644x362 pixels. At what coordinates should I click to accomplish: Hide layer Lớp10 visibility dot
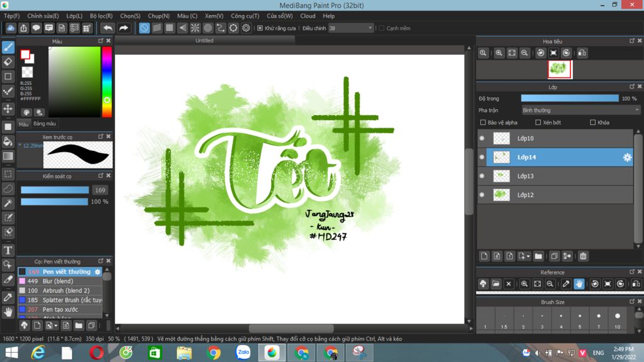[x=482, y=138]
